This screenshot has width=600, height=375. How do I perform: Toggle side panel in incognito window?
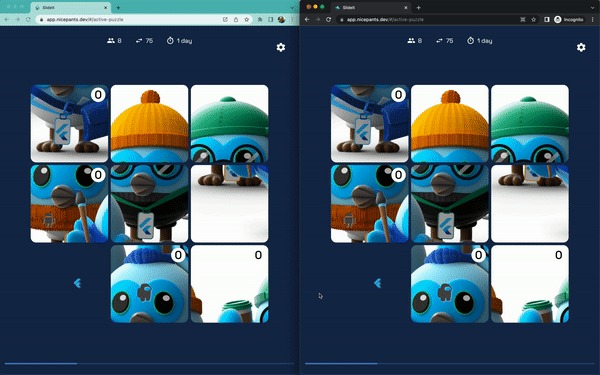546,20
